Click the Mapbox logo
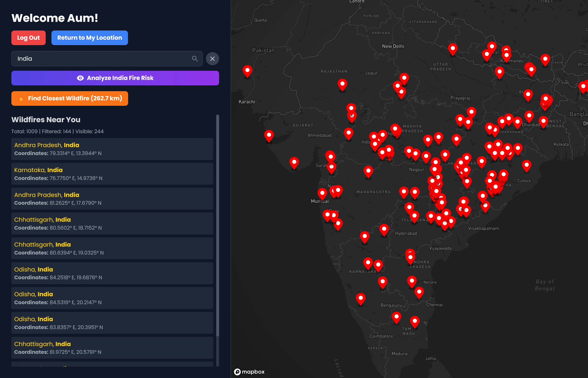The image size is (588, 378). (x=249, y=372)
